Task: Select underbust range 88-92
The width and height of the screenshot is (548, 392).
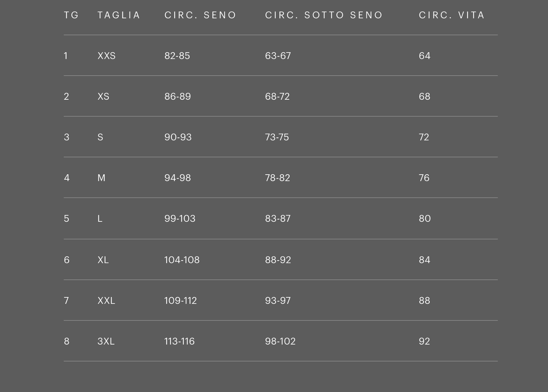Action: pos(278,260)
